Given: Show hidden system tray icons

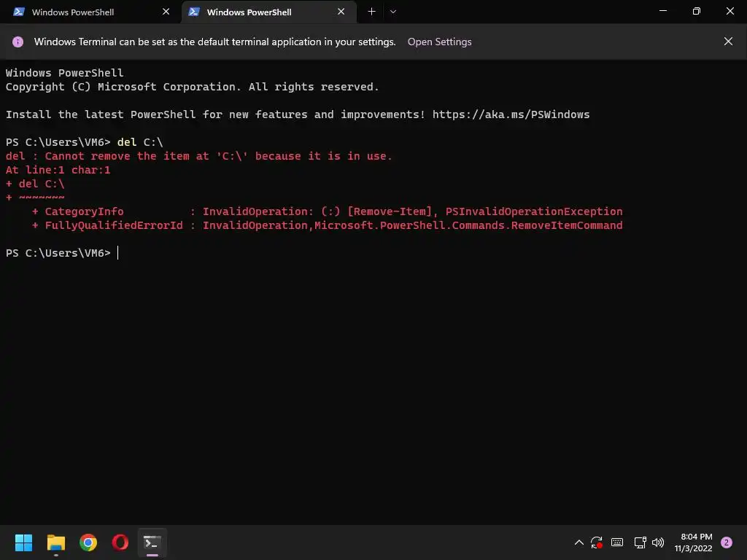Looking at the screenshot, I should (x=578, y=542).
